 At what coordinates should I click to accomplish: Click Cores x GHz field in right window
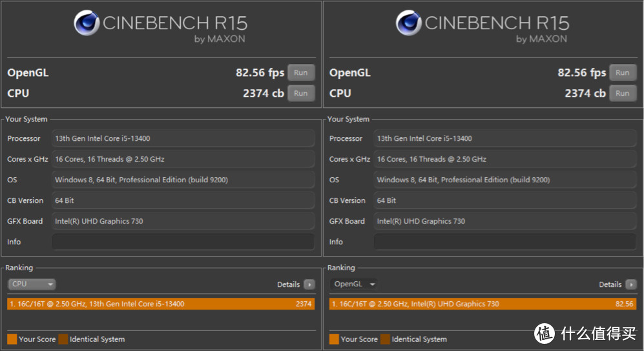505,159
